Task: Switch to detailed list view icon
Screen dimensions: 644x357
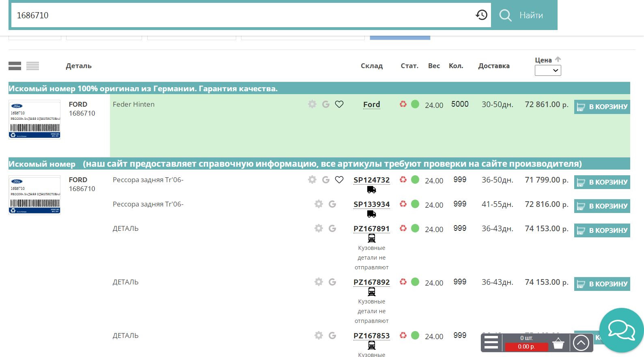Action: 15,66
